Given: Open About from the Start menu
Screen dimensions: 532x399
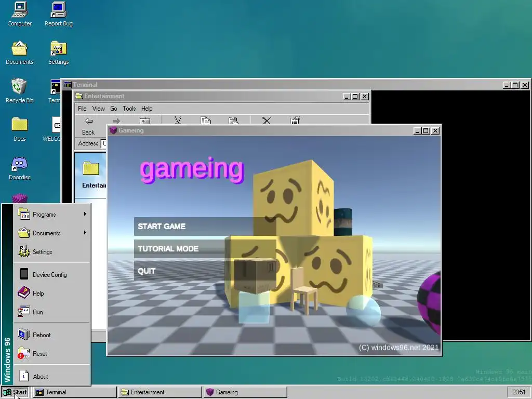Looking at the screenshot, I should click(x=52, y=376).
